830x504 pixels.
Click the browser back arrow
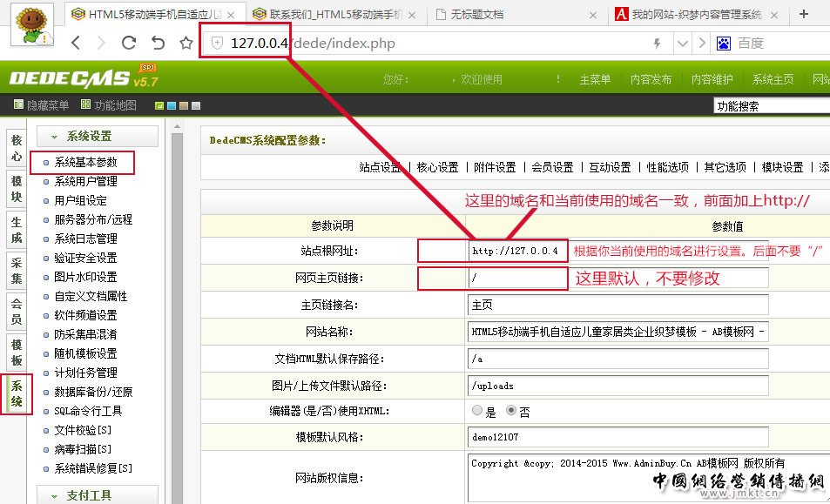click(x=76, y=43)
